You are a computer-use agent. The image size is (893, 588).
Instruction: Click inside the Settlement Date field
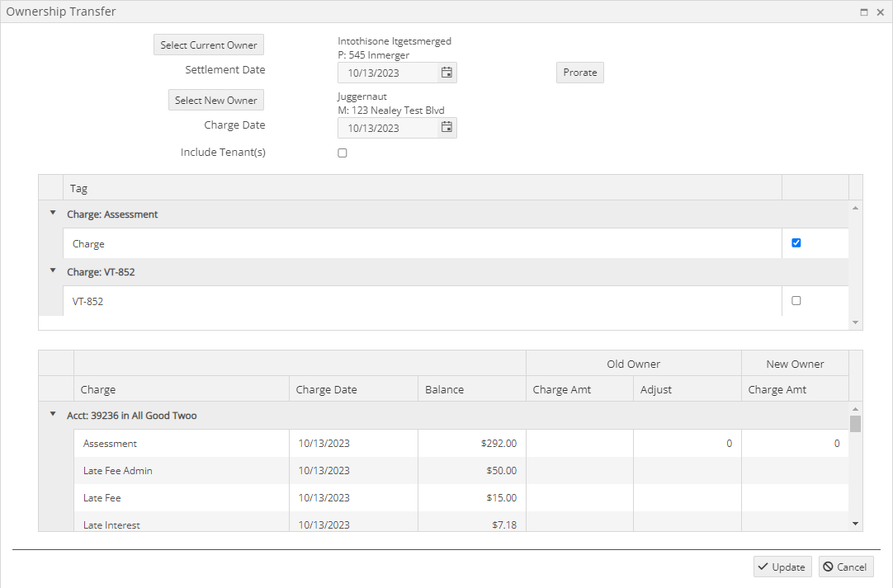click(x=388, y=72)
